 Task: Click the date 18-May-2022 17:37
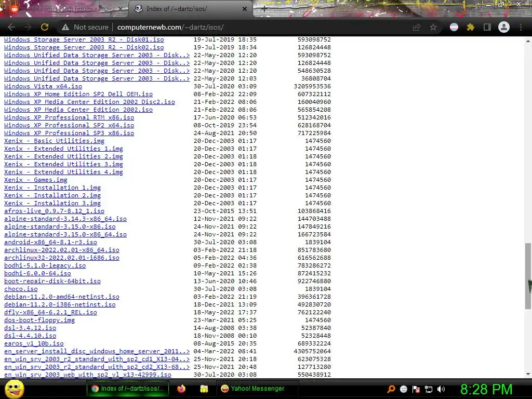coord(225,312)
